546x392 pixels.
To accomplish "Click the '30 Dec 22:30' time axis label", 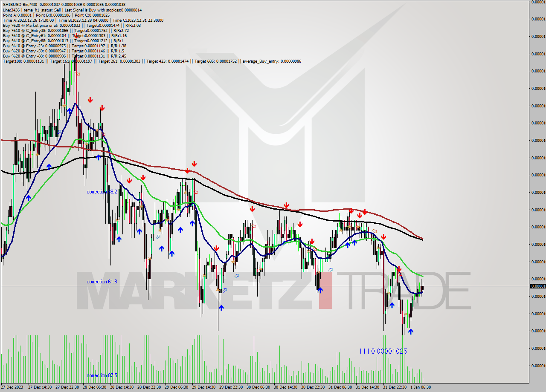I will (313, 387).
